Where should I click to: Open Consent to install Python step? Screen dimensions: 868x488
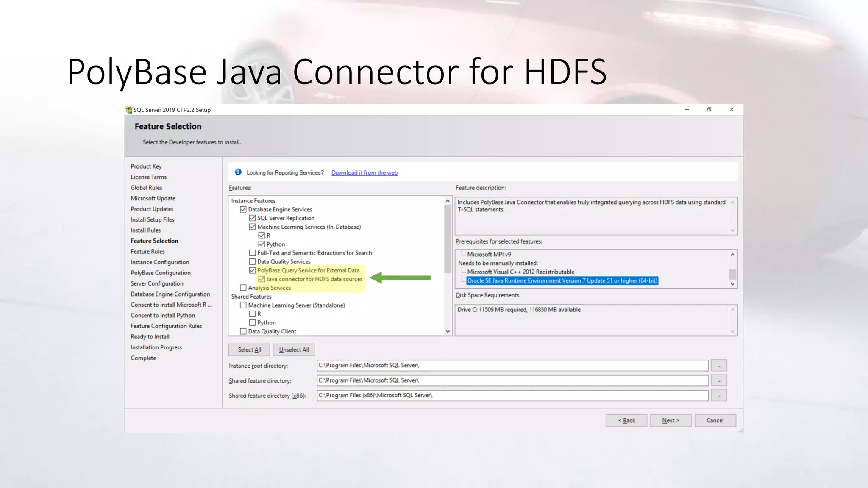[163, 315]
